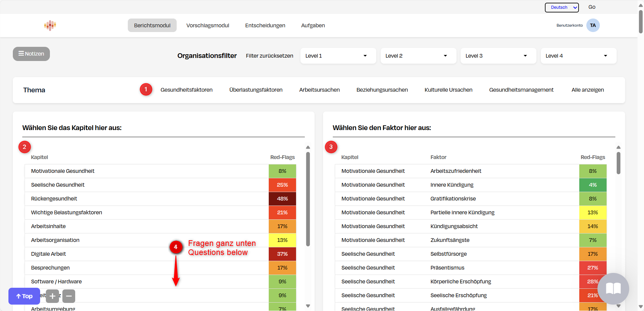
Task: Open the Level 4 dropdown
Action: click(x=578, y=56)
